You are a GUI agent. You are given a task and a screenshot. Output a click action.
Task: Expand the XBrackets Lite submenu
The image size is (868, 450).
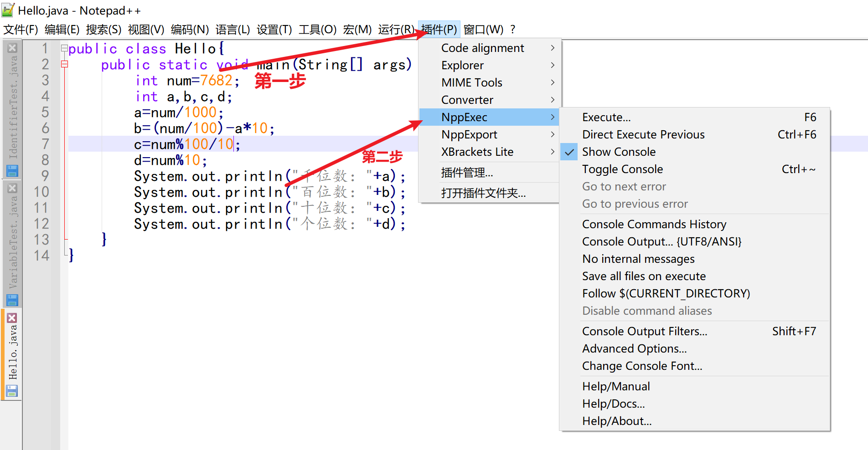tap(489, 152)
